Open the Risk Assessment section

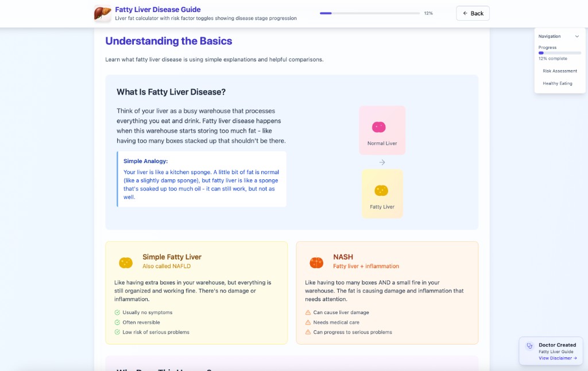(x=560, y=71)
